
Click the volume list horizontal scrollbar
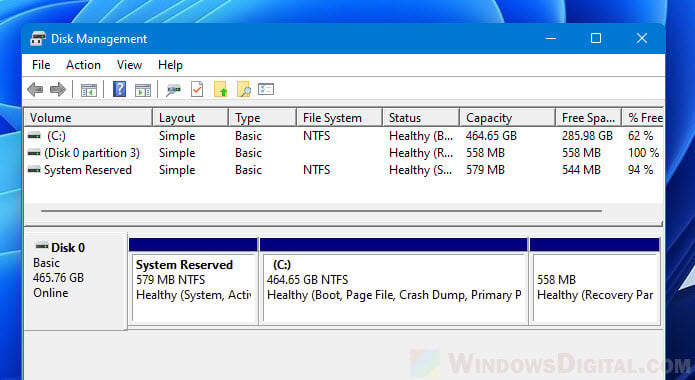click(321, 211)
